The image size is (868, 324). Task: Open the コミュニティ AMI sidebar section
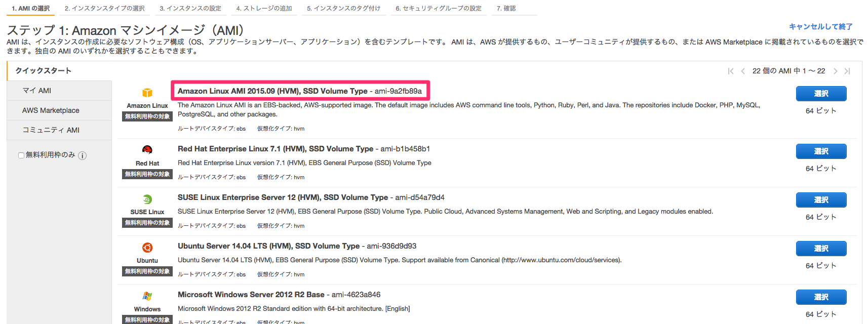[x=59, y=130]
